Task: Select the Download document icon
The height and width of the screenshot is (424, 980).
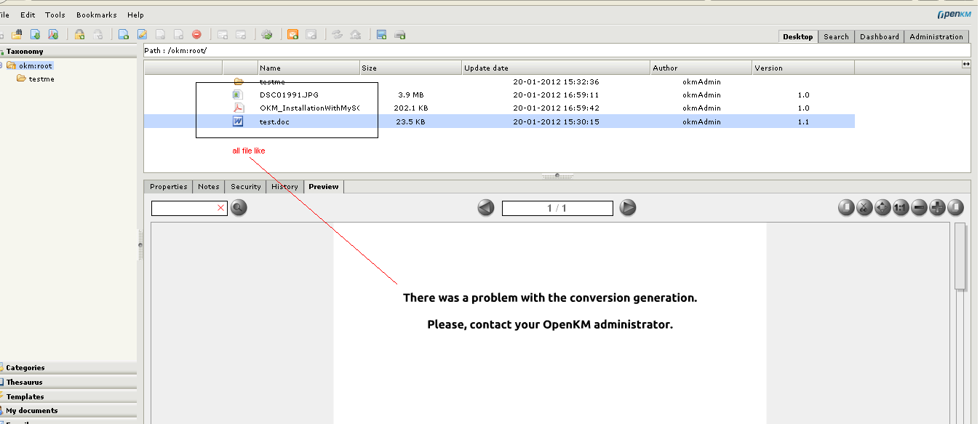Action: click(35, 34)
